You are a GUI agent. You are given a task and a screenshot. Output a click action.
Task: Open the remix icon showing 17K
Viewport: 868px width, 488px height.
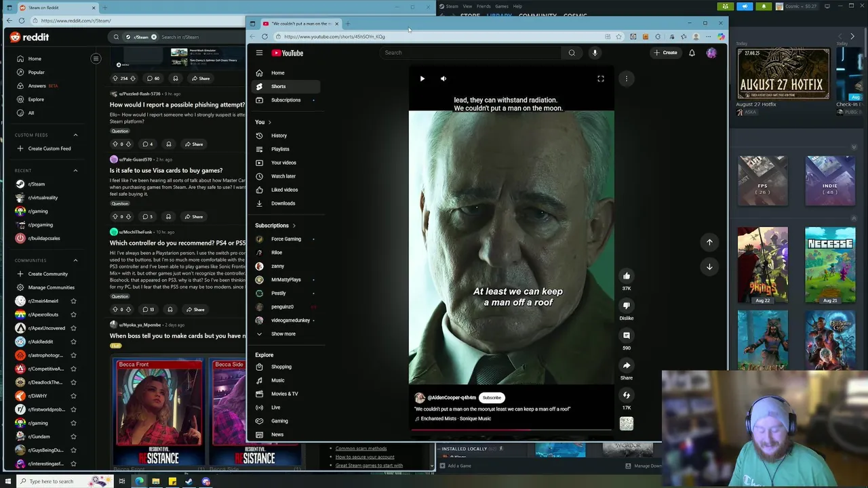(x=627, y=395)
